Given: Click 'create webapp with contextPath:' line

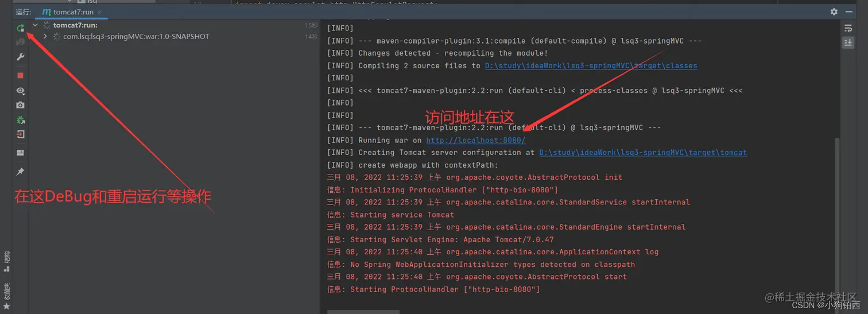Looking at the screenshot, I should point(413,165).
